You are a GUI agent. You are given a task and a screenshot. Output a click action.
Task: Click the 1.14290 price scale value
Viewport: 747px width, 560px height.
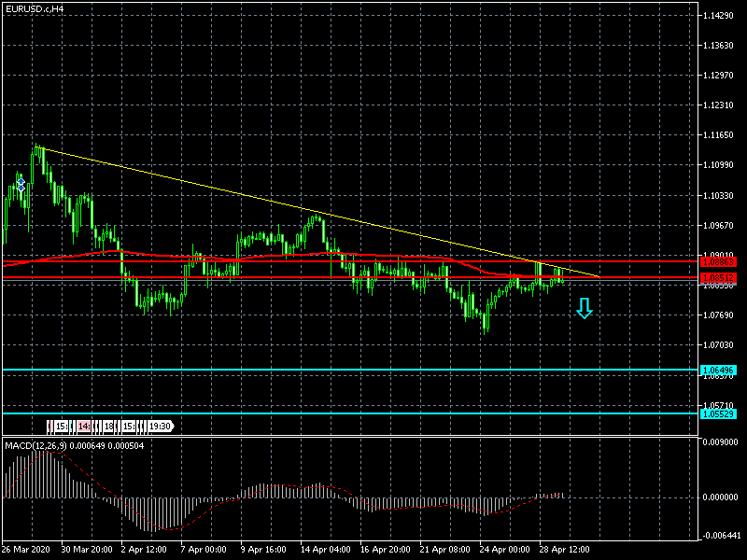pyautogui.click(x=719, y=16)
